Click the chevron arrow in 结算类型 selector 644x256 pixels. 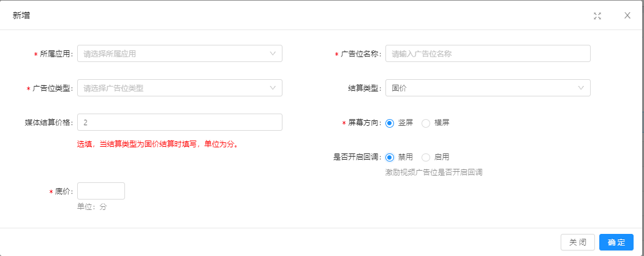click(581, 88)
